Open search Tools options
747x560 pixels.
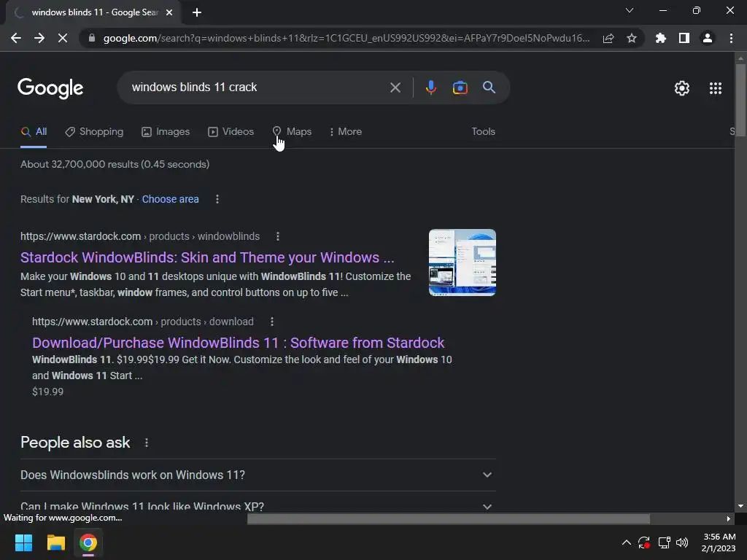pos(483,132)
